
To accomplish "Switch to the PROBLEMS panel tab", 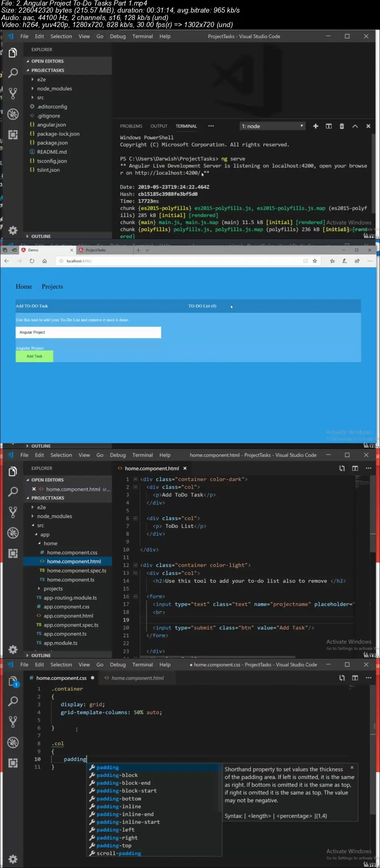I will pos(131,126).
